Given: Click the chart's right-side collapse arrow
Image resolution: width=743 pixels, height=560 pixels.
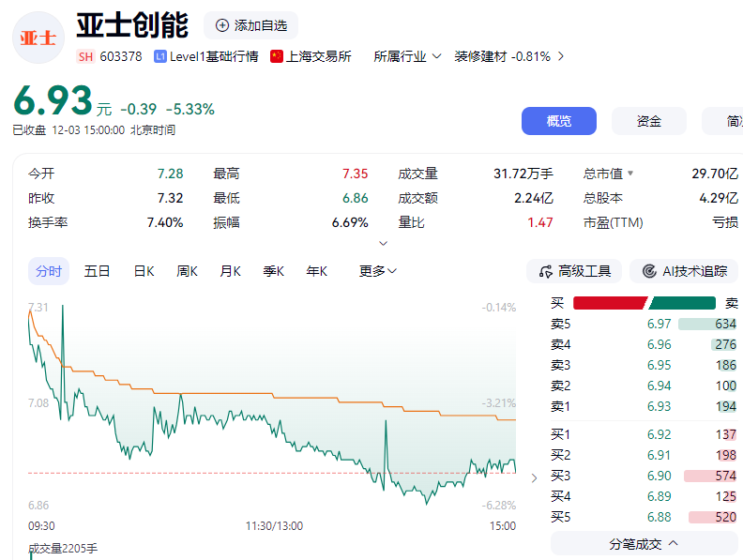Looking at the screenshot, I should [535, 477].
